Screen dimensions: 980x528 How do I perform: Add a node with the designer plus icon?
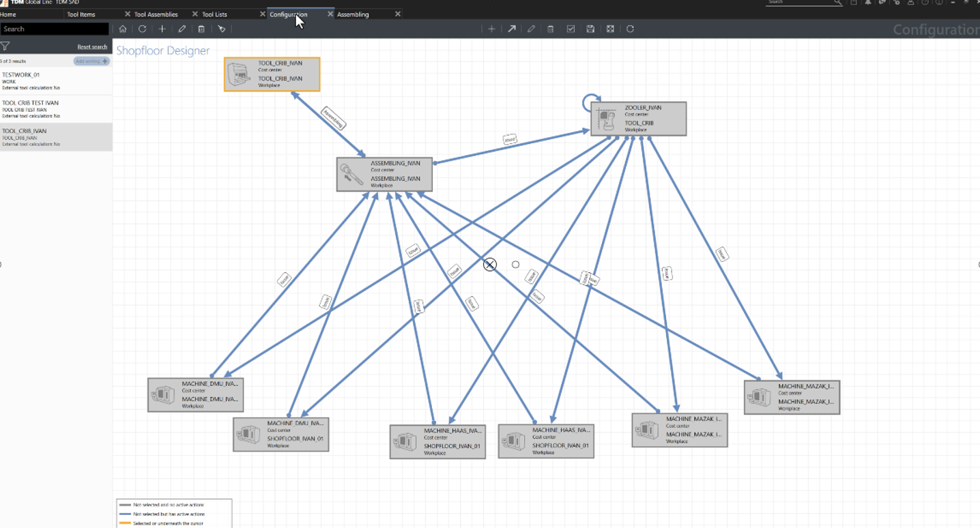pyautogui.click(x=491, y=29)
